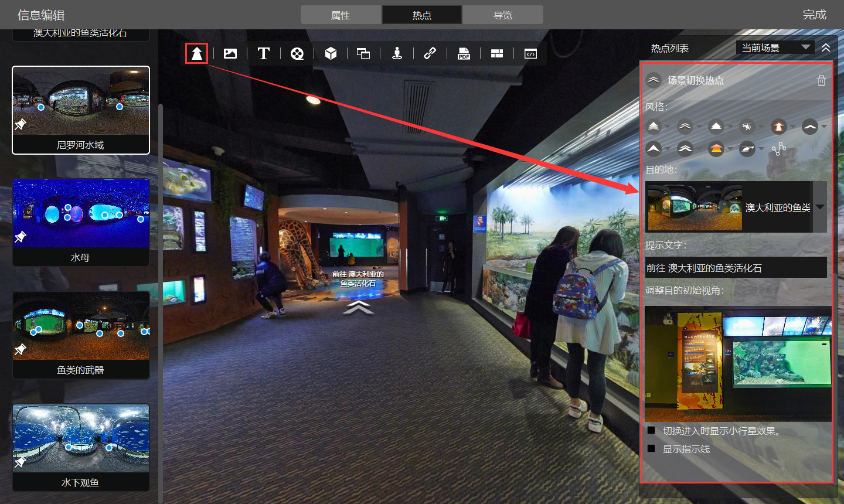Click the 完成 button
Viewport: 844px width, 504px height.
[x=814, y=15]
